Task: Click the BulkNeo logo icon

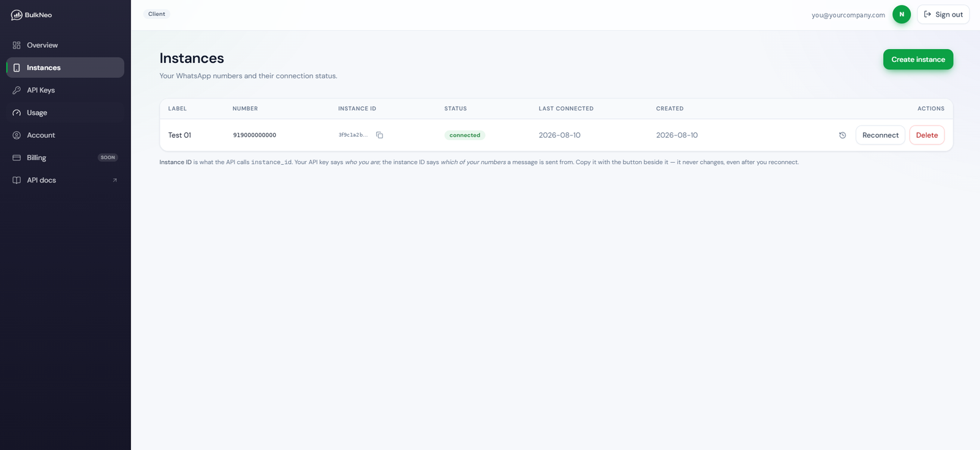Action: point(17,15)
